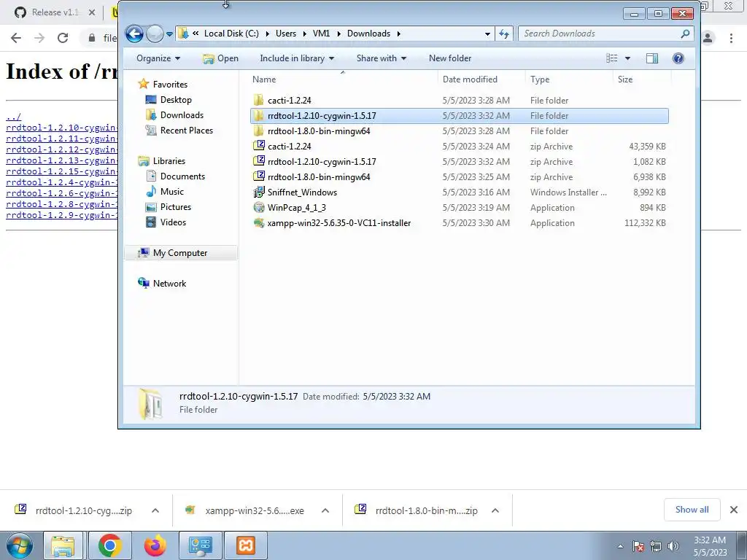Select Network in navigation pane
Screen dimensions: 747x560
coord(169,284)
